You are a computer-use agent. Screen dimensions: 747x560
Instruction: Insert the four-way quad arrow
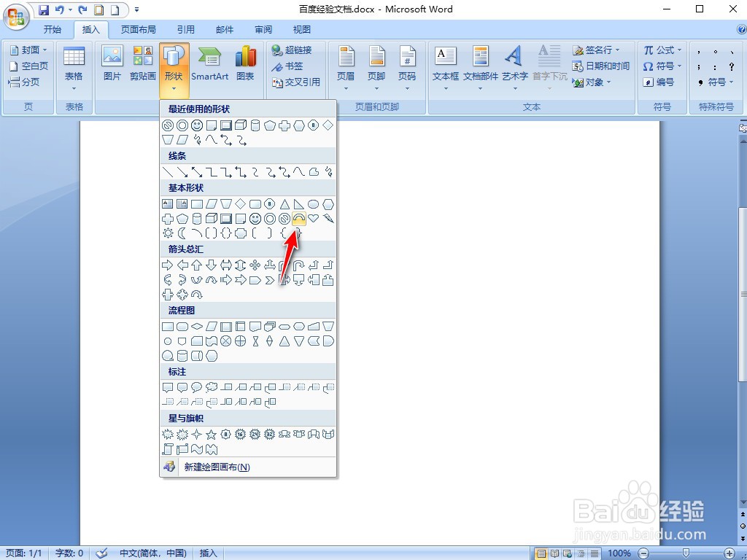(x=255, y=265)
